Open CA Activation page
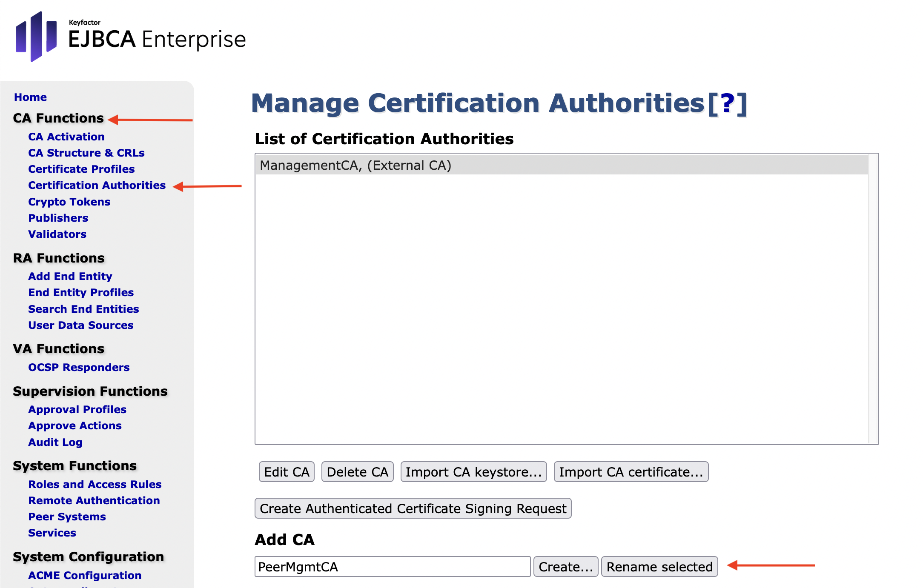This screenshot has height=588, width=923. [x=66, y=137]
